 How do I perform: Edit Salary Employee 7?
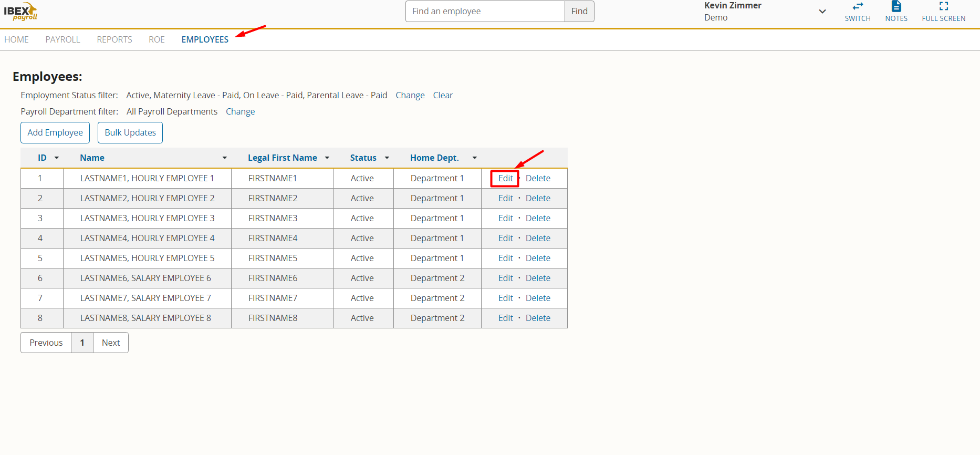(506, 298)
